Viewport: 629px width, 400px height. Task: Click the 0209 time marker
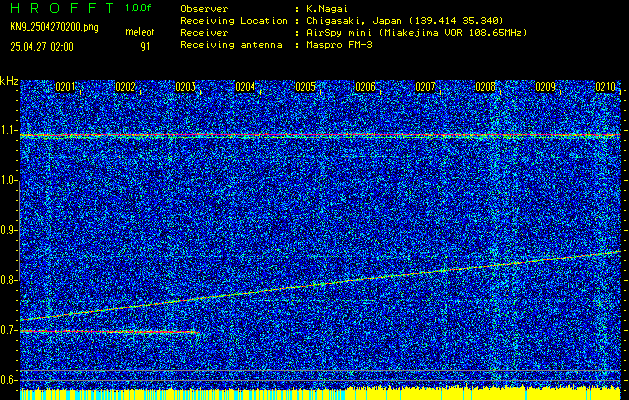coord(545,87)
